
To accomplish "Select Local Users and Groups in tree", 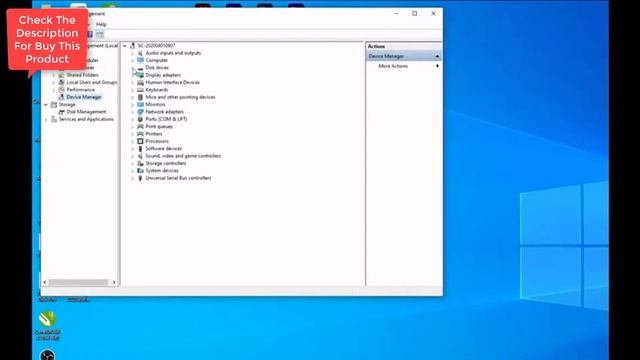I will [x=91, y=82].
